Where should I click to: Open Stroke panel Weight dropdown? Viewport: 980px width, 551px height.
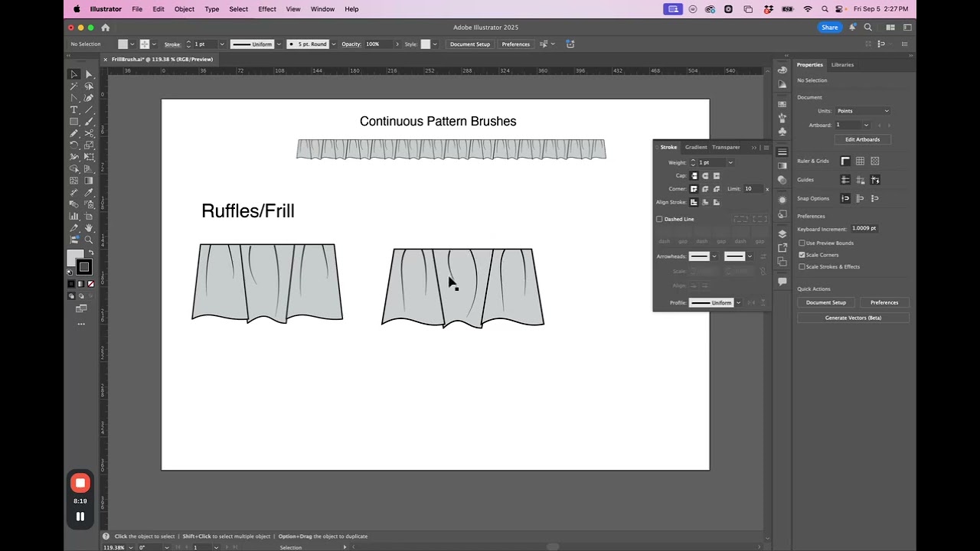pos(730,163)
